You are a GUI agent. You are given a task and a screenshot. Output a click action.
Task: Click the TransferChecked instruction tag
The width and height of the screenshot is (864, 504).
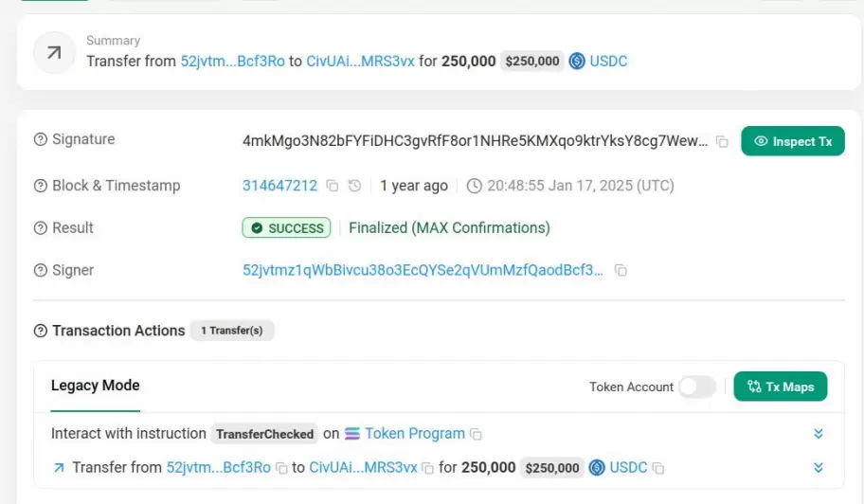coord(264,434)
